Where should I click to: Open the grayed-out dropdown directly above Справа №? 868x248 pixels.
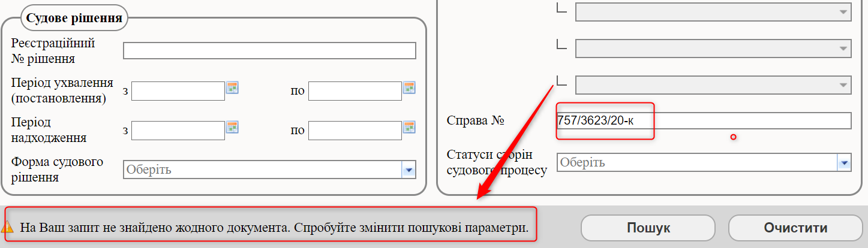click(713, 85)
